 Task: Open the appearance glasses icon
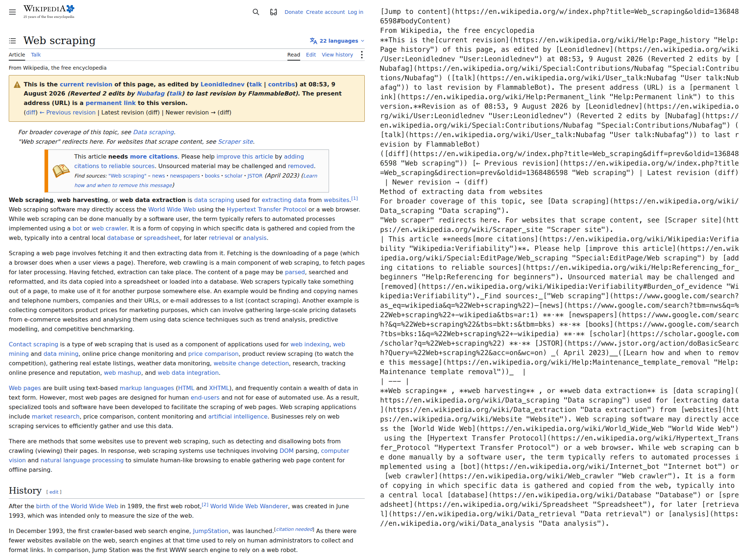coord(274,12)
